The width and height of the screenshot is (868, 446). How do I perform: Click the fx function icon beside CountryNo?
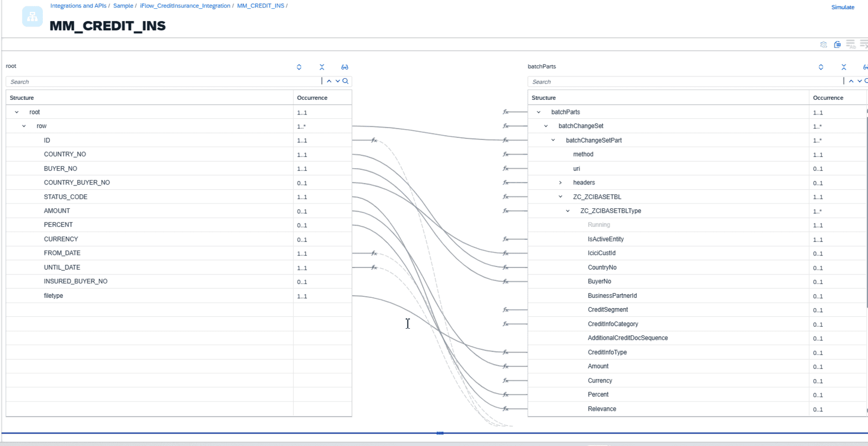(506, 267)
